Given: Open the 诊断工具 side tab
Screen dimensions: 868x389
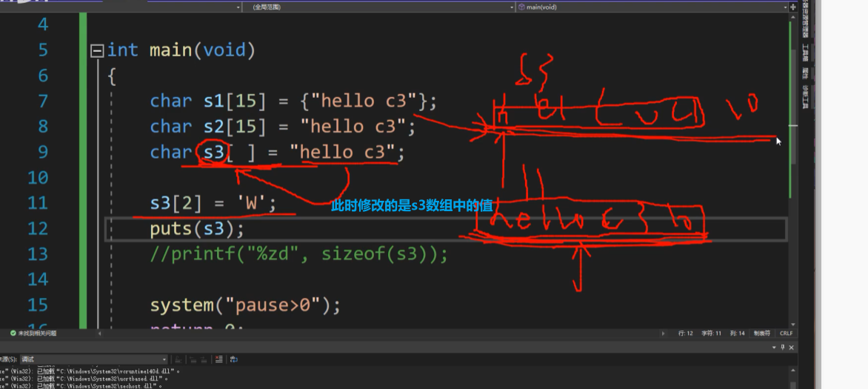Looking at the screenshot, I should (x=806, y=96).
